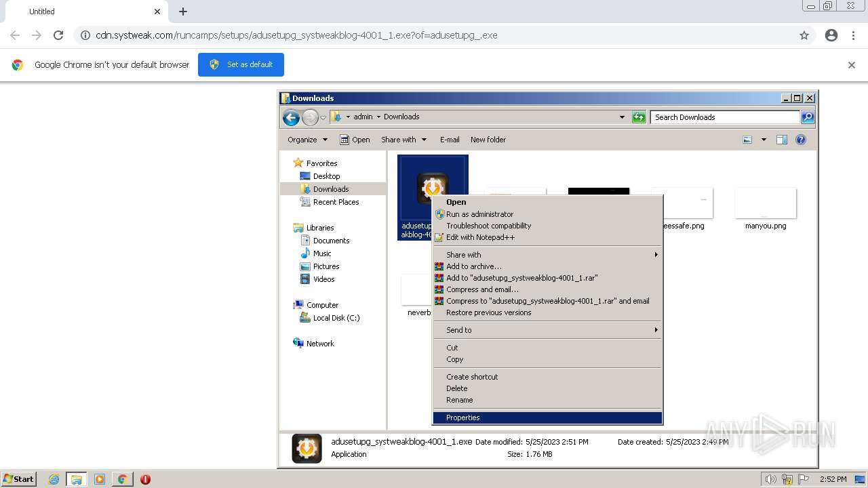This screenshot has height=488, width=868.
Task: Select Desktop under Favorites
Action: click(x=320, y=176)
